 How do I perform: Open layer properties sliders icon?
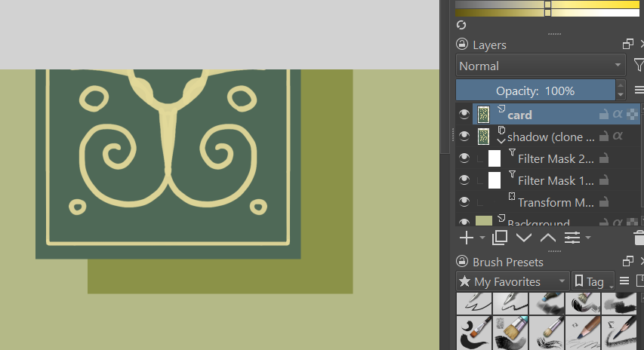point(572,238)
